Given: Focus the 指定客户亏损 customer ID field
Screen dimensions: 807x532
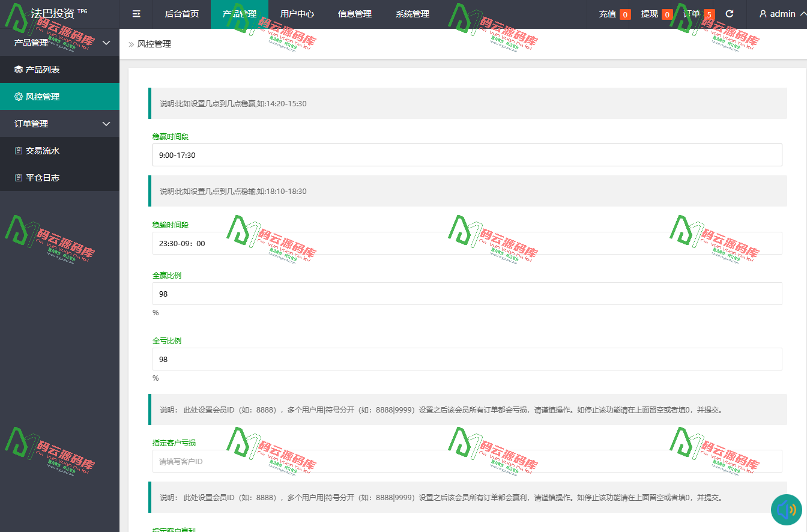Looking at the screenshot, I should pos(467,461).
